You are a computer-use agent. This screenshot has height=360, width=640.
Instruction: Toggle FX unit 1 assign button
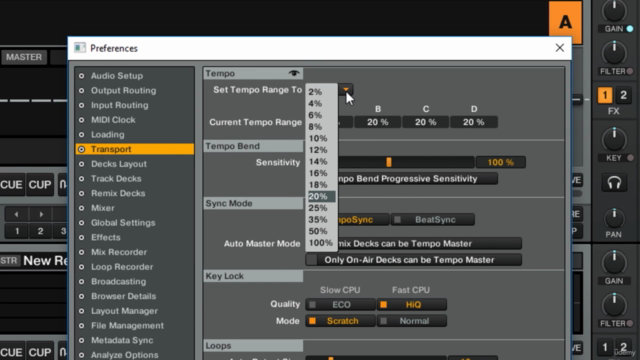pyautogui.click(x=605, y=95)
